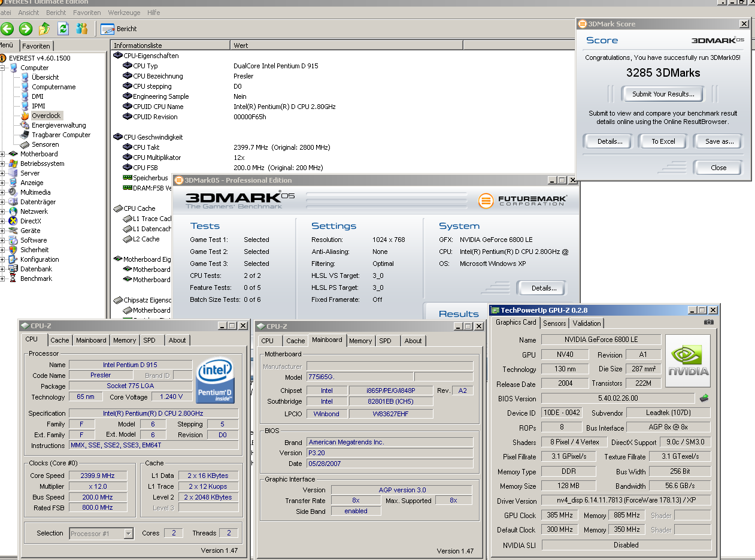The height and width of the screenshot is (560, 755).
Task: Open Energieverwaltung in the tree
Action: coord(59,125)
